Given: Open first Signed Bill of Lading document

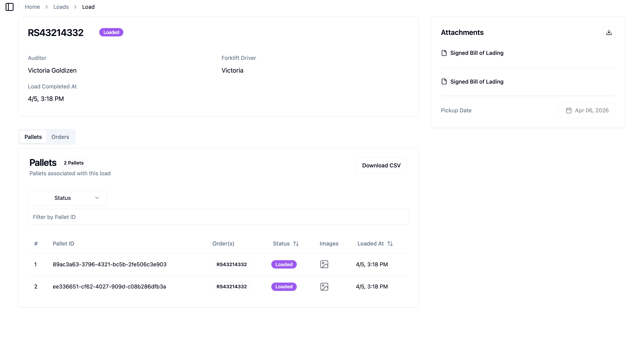Looking at the screenshot, I should [472, 53].
